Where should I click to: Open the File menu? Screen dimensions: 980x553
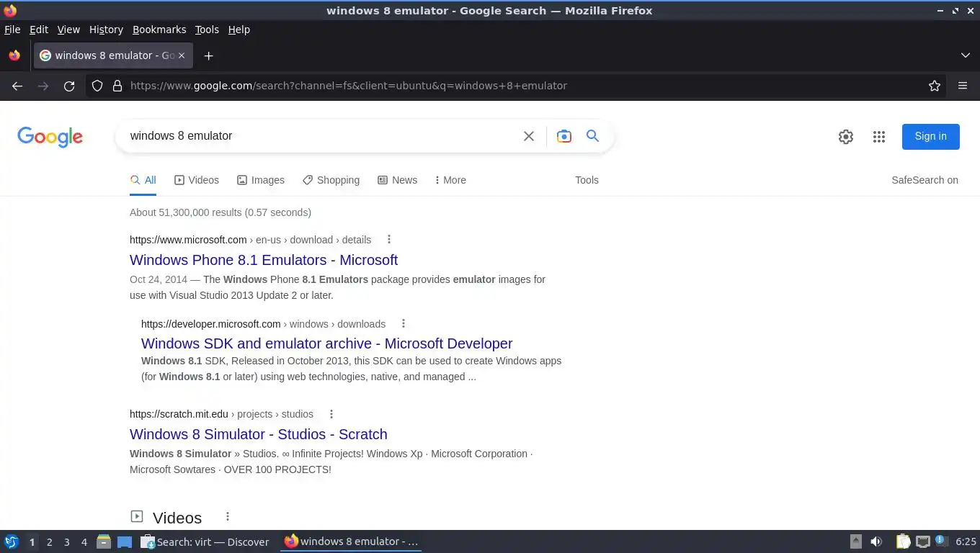pyautogui.click(x=12, y=30)
